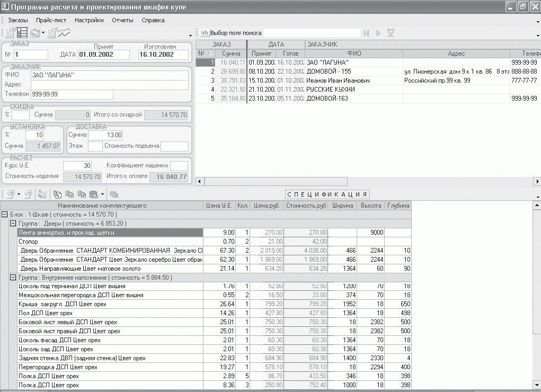Click the order list table icon
The width and height of the screenshot is (541, 392).
tap(22, 33)
